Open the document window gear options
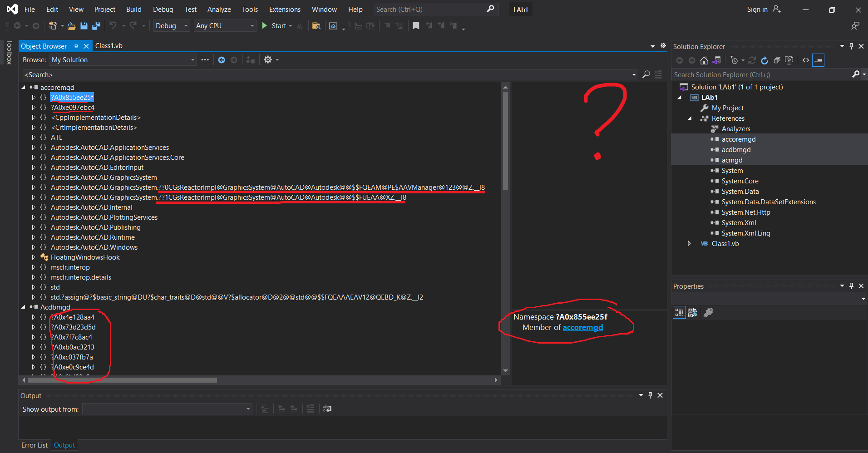 point(663,46)
